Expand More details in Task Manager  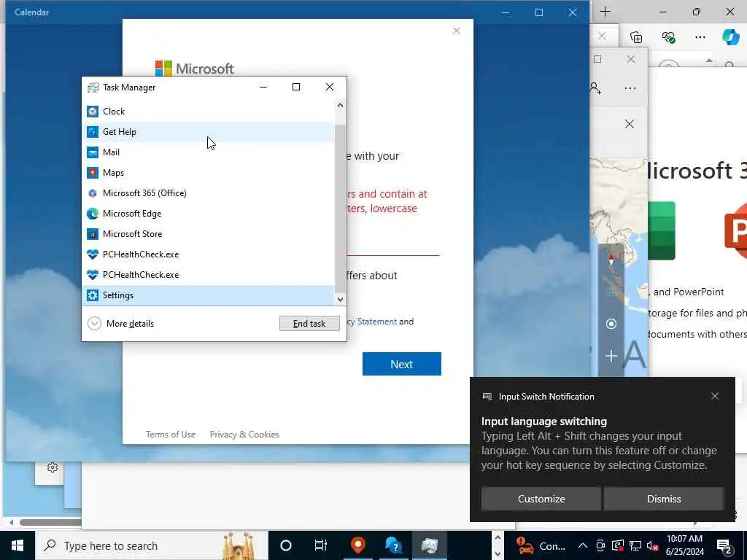tap(121, 324)
